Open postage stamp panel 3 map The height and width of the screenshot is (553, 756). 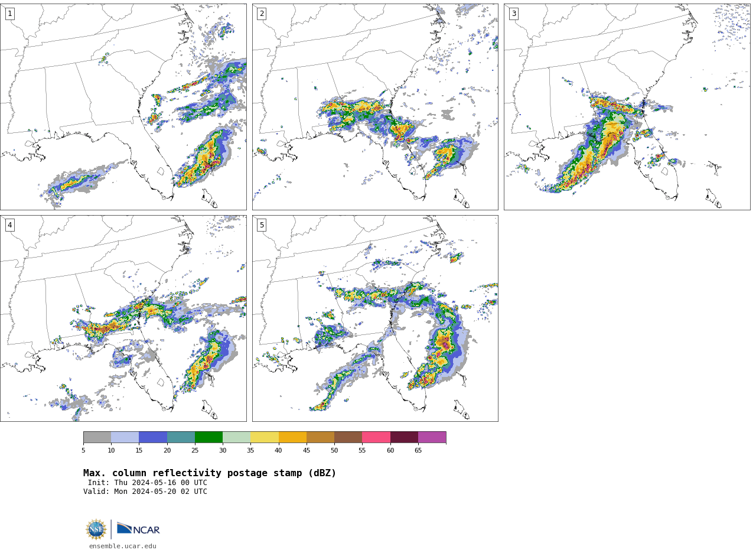[627, 107]
